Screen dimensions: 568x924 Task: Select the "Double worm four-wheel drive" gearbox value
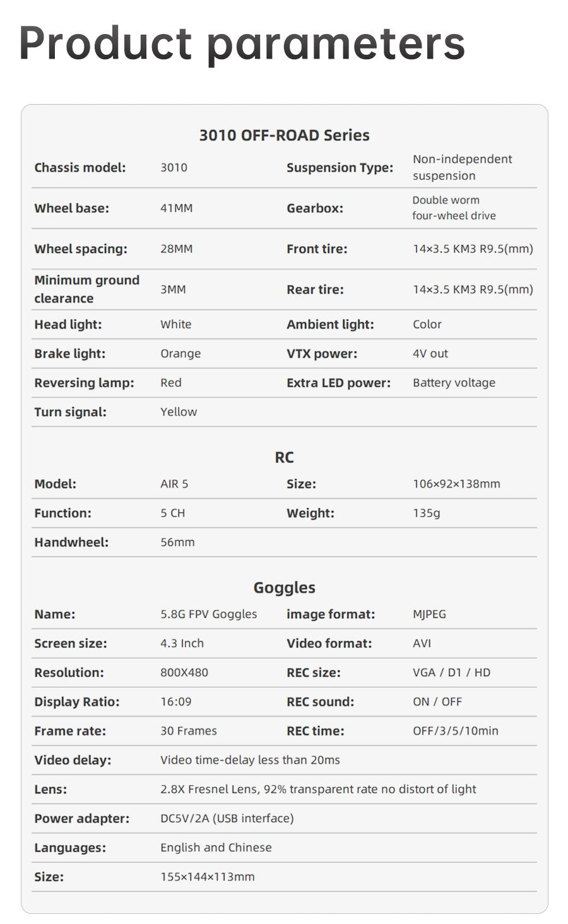point(454,208)
